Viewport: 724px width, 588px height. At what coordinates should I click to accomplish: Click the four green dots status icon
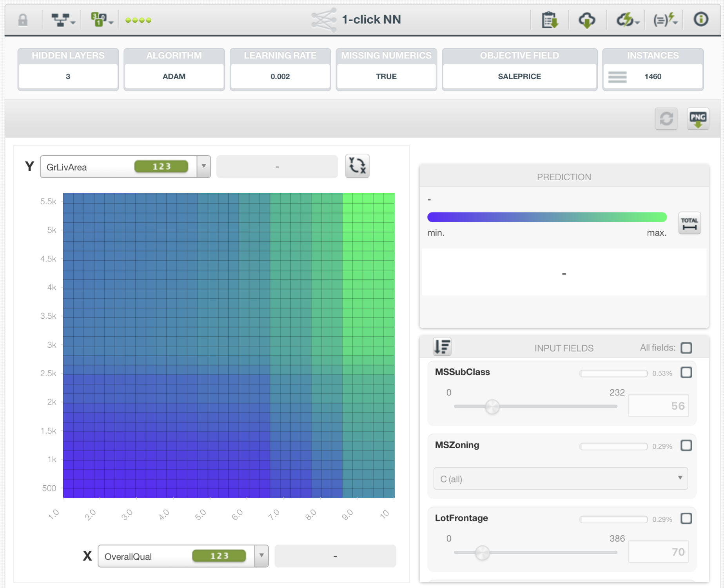point(138,20)
